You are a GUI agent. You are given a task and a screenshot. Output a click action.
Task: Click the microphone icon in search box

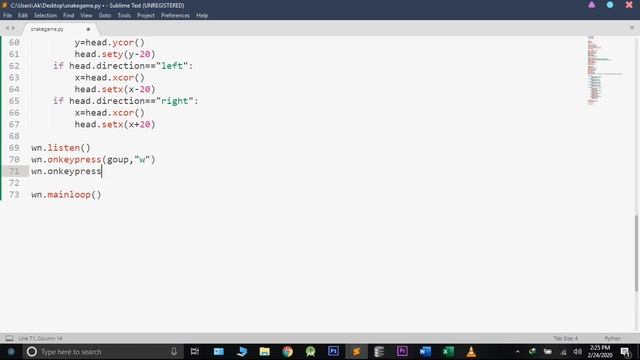coord(174,351)
